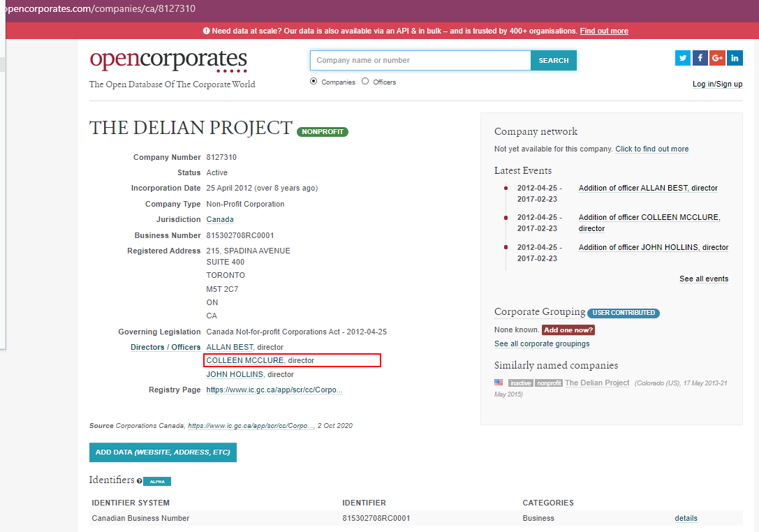Select the Companies radio button
This screenshot has width=759, height=532.
pyautogui.click(x=314, y=81)
